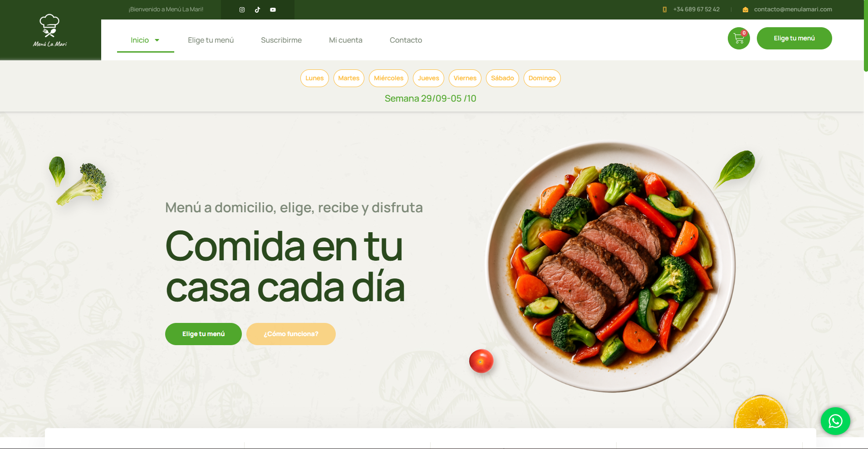Open the shopping cart icon
This screenshot has height=449, width=868.
click(x=739, y=39)
